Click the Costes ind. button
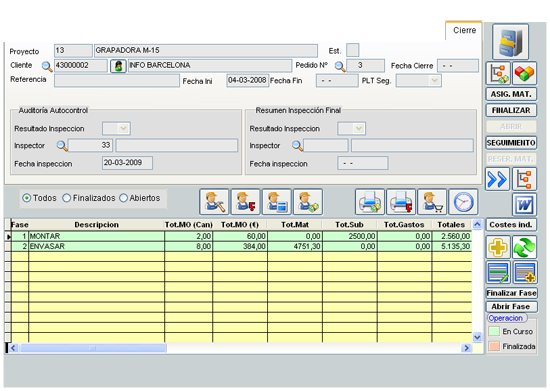Viewport: 550px width, 391px height. click(x=511, y=225)
